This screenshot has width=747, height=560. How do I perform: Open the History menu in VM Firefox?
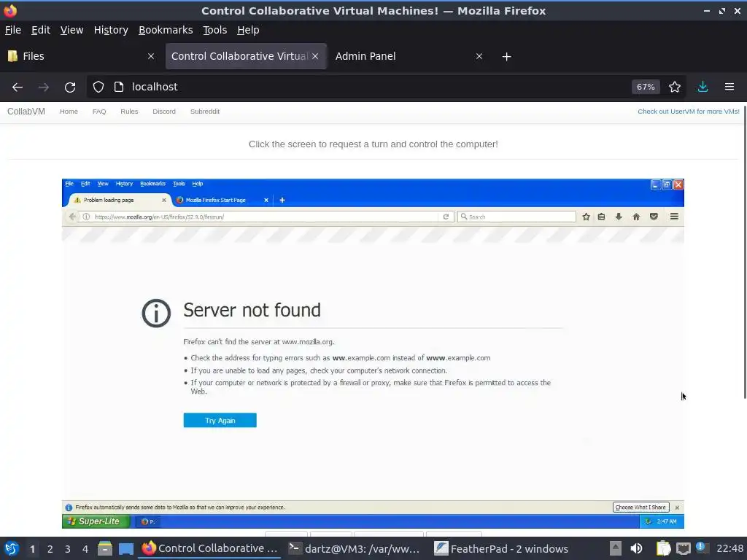[x=124, y=184]
